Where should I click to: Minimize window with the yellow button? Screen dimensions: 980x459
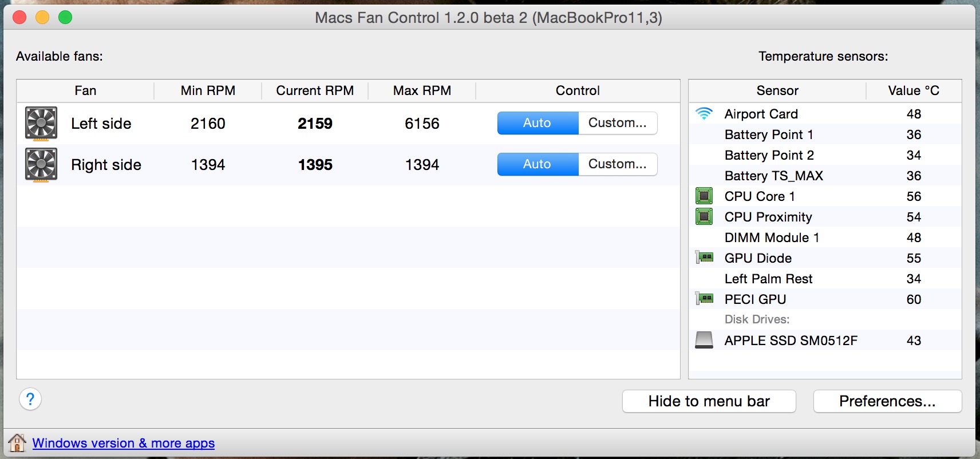tap(42, 17)
